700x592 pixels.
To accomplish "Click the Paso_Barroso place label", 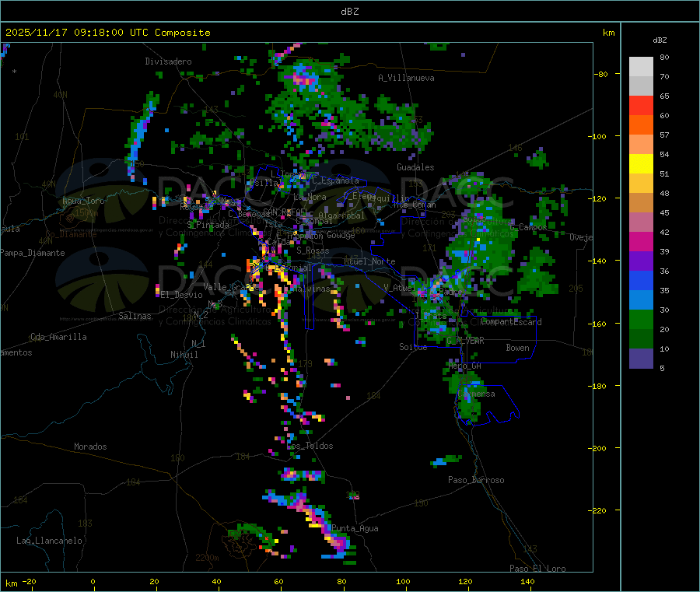I will 476,480.
